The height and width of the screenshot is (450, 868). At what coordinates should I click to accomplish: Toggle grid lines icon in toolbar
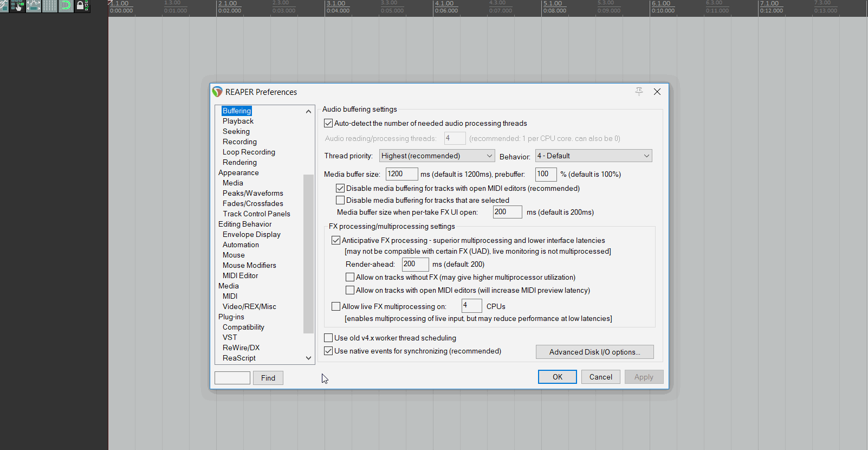tap(50, 6)
